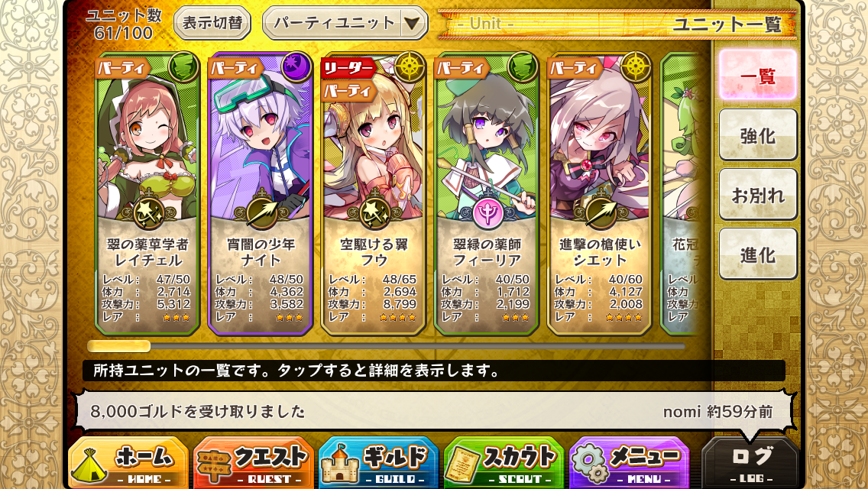Click the gold compass attribute icon on フウ

click(x=409, y=67)
